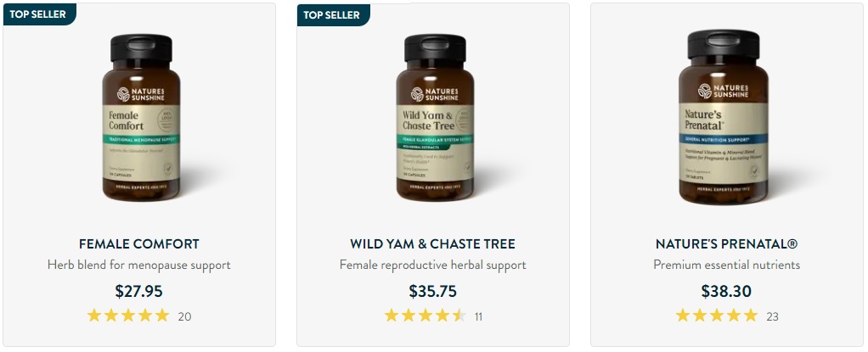Image resolution: width=868 pixels, height=352 pixels.
Task: Click 'Female reproductive herbal support' description
Action: point(433,265)
